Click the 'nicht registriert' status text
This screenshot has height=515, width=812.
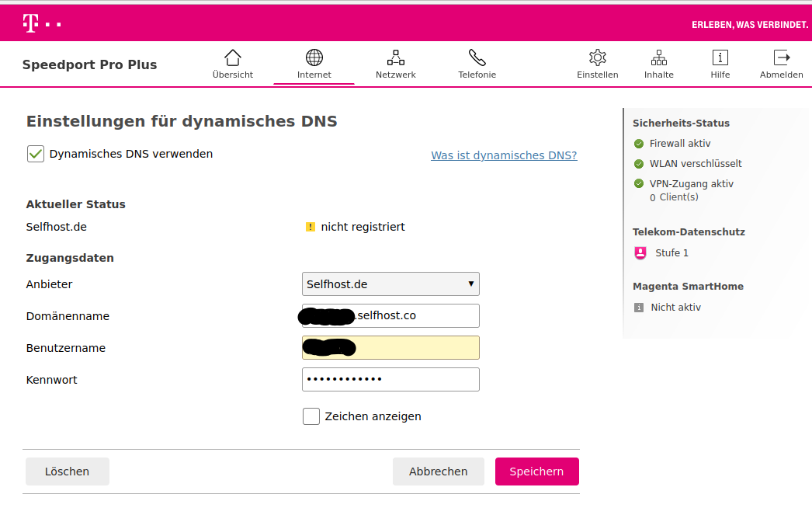pyautogui.click(x=363, y=227)
